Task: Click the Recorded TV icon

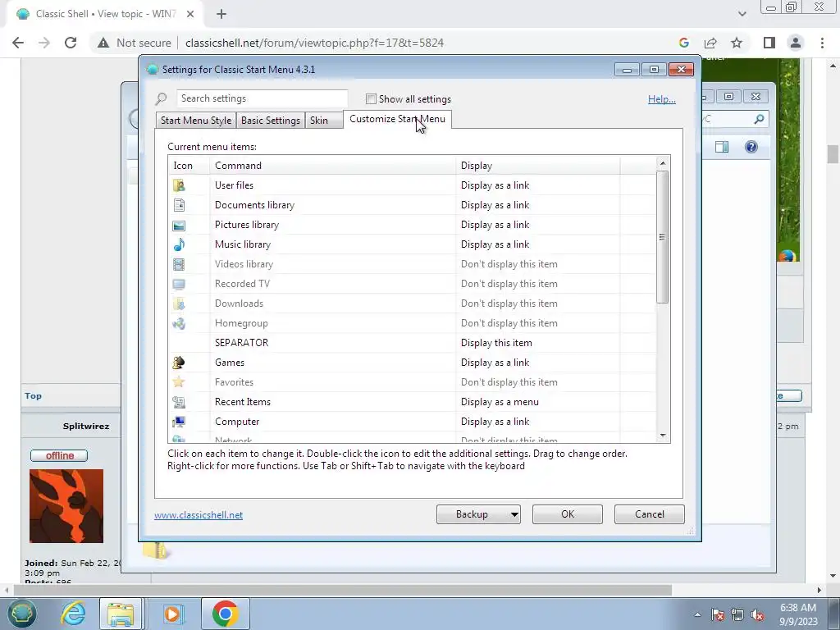Action: pos(179,284)
